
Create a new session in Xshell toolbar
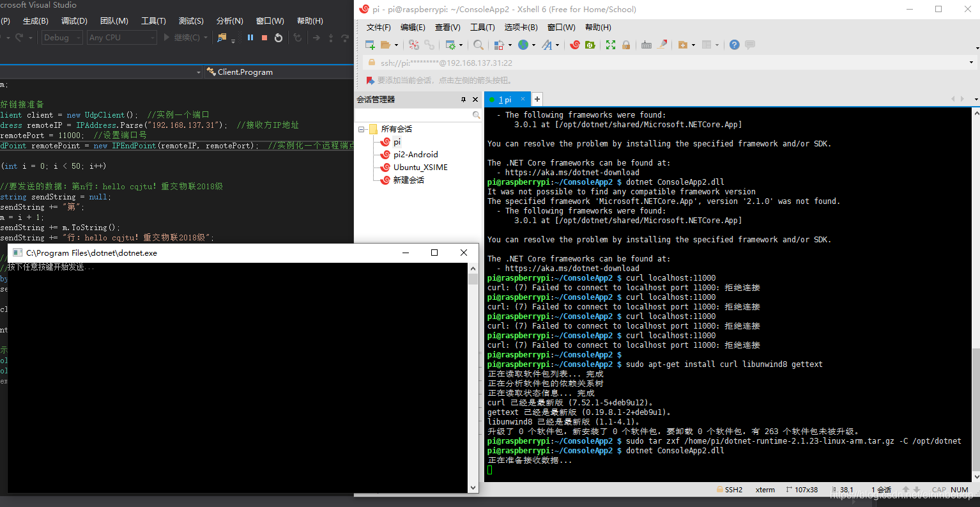pyautogui.click(x=370, y=45)
